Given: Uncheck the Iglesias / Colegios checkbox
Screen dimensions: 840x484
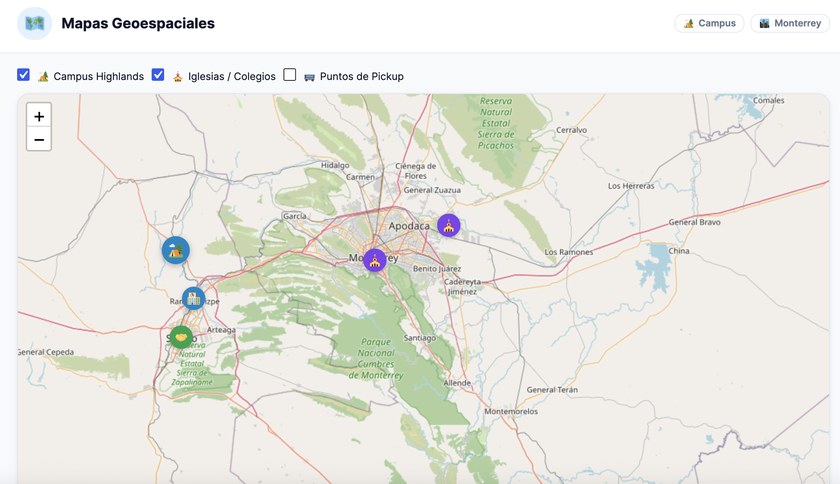Looking at the screenshot, I should tap(158, 75).
